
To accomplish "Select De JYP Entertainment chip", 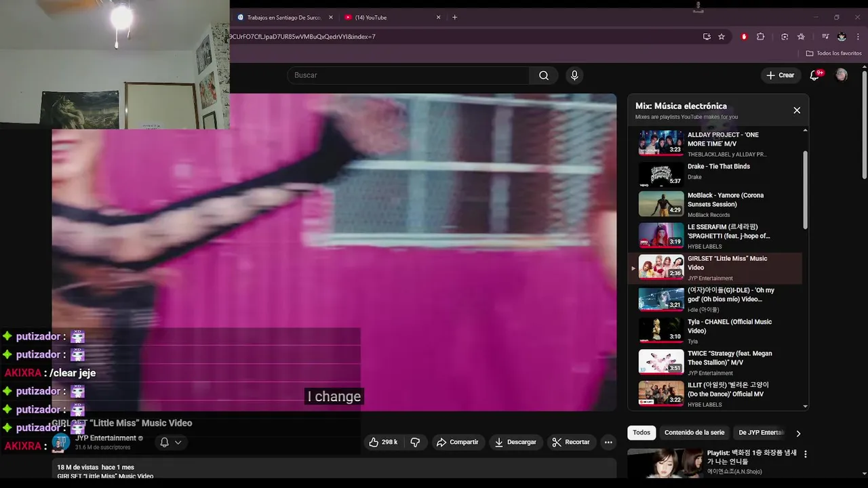I will pos(761,432).
